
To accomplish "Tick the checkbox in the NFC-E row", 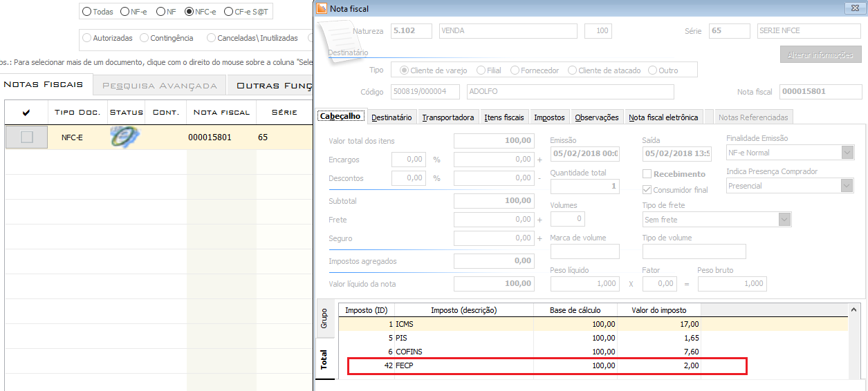I will 27,137.
